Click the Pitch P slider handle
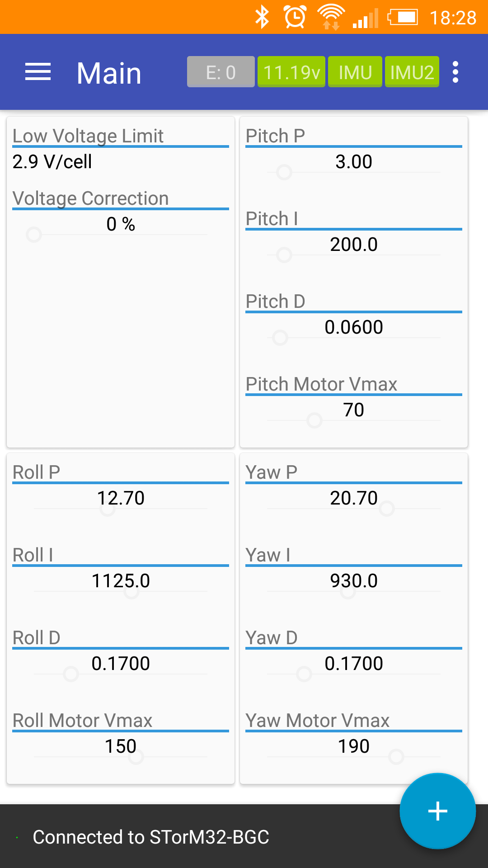This screenshot has height=868, width=488. click(x=284, y=172)
